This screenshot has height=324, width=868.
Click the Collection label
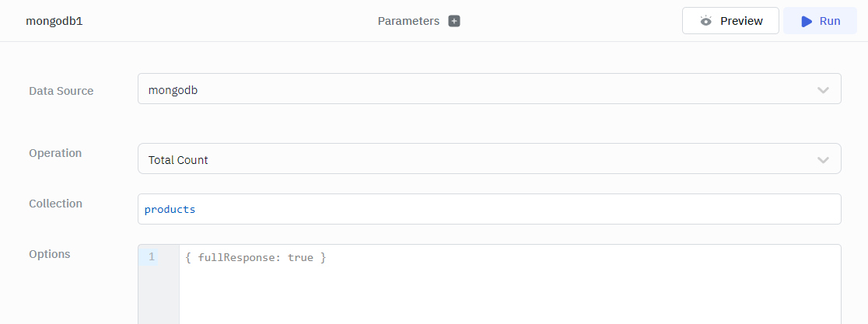(x=55, y=204)
